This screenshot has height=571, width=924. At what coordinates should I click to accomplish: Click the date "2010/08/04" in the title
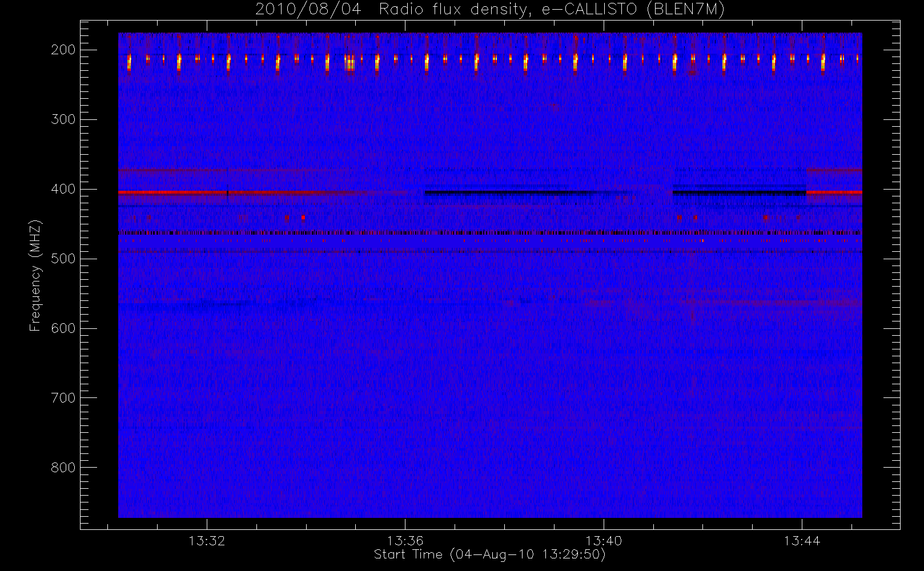click(308, 10)
